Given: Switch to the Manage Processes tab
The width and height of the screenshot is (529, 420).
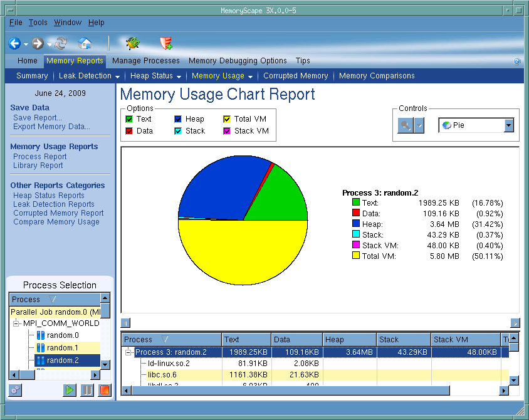Looking at the screenshot, I should [145, 61].
